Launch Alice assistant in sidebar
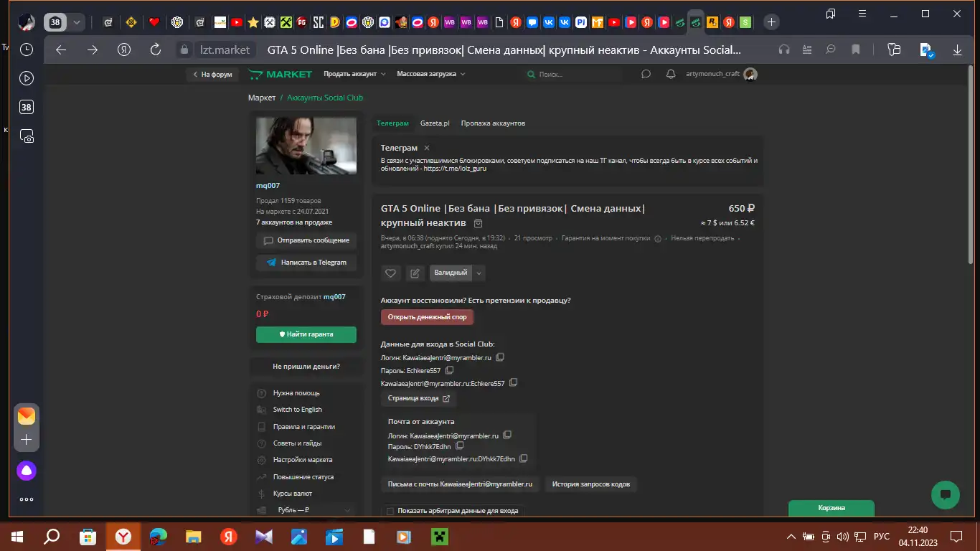 point(27,471)
